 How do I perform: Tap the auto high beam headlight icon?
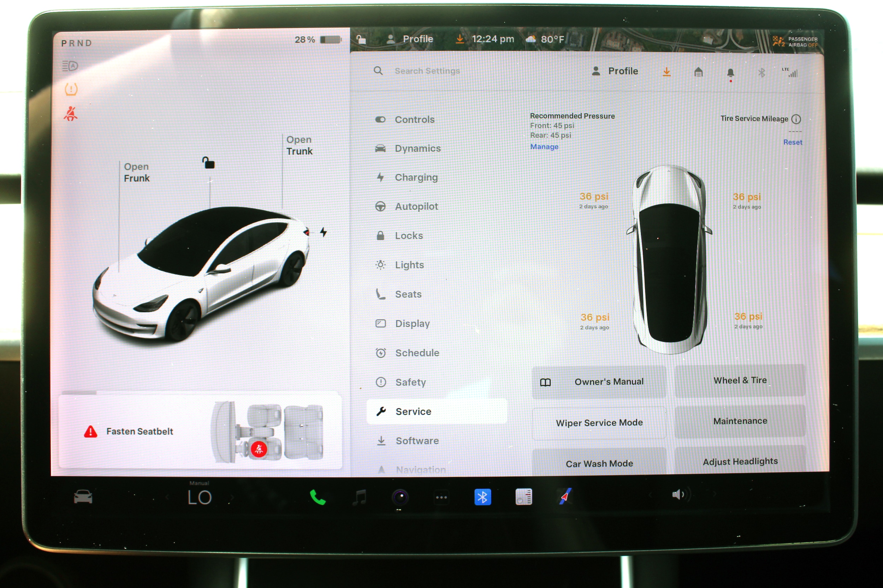(70, 66)
